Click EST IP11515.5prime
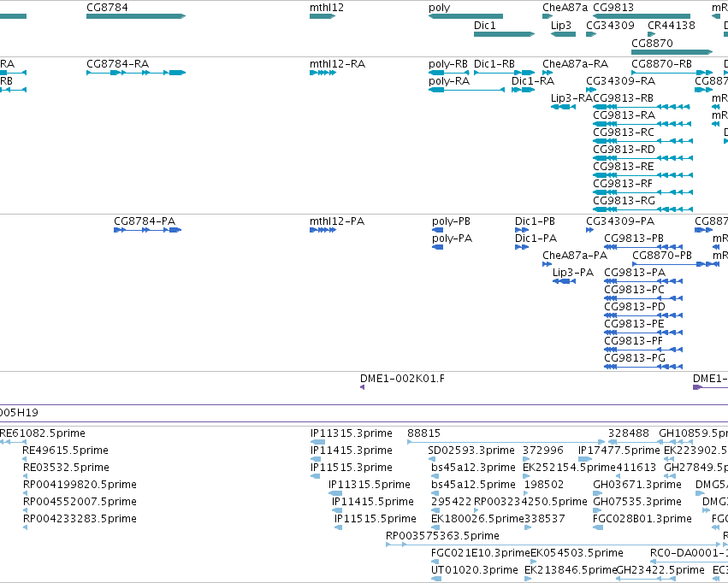Viewport: 728px width, 583px height. pyautogui.click(x=339, y=527)
